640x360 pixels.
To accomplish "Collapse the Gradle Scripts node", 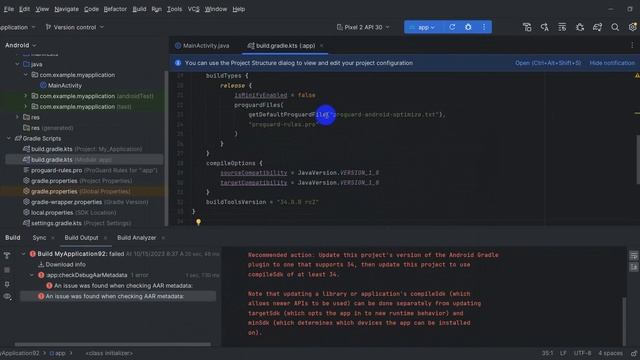I will point(9,138).
